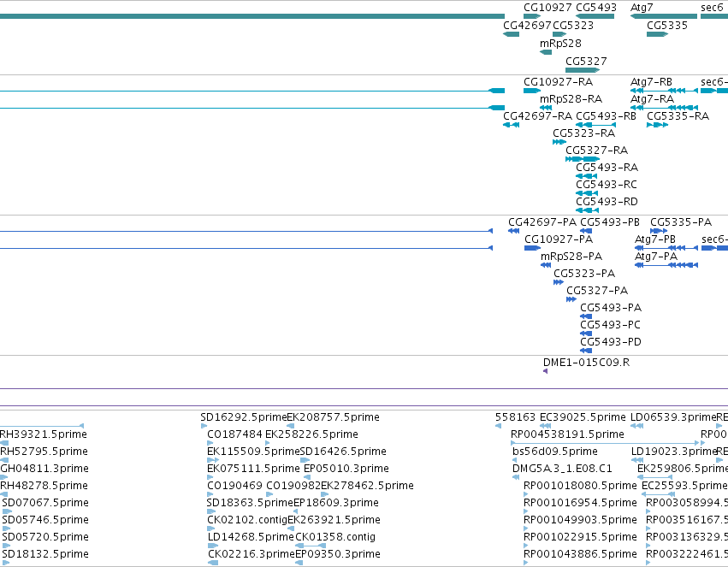This screenshot has height=567, width=728.
Task: Click EST EP05010.3prime
Action: [307, 477]
